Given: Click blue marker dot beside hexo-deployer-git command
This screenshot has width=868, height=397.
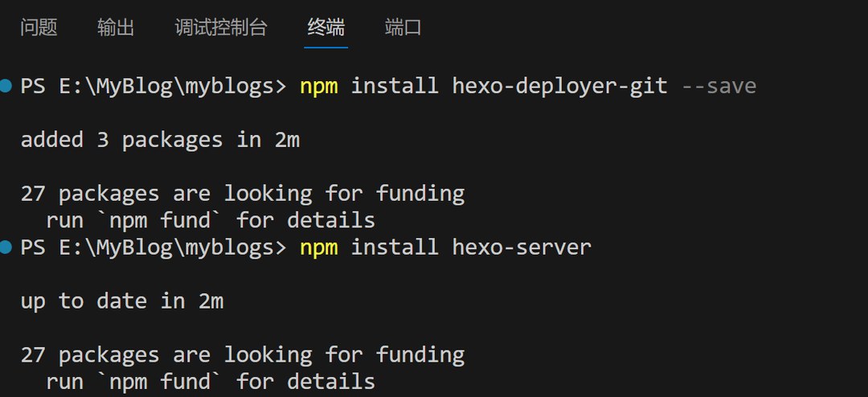Looking at the screenshot, I should (7, 85).
